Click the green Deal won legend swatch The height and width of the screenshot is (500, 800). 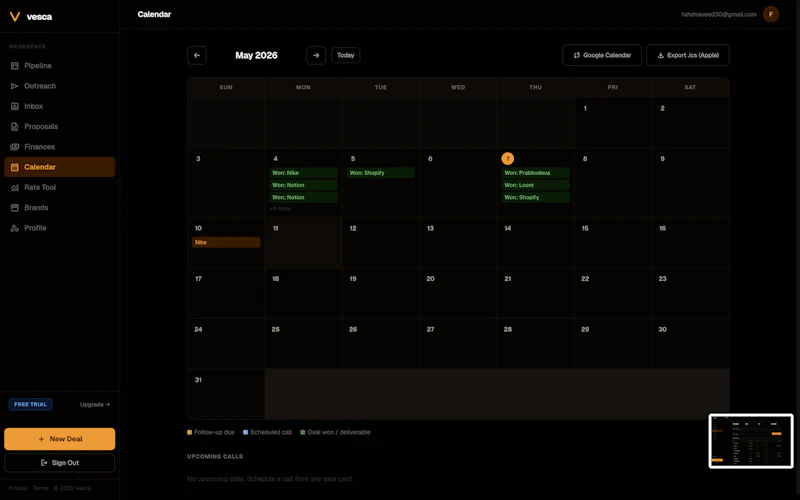303,432
